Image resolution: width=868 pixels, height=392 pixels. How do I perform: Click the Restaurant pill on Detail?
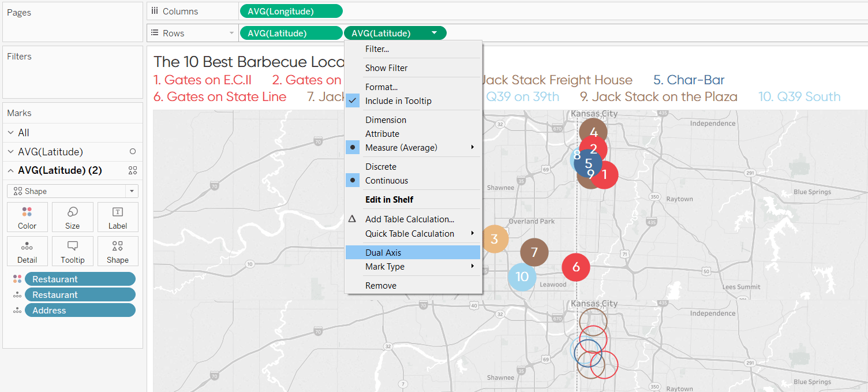click(x=80, y=294)
